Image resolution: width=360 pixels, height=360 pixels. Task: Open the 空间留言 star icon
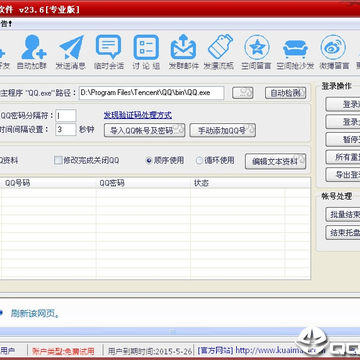coord(256,52)
